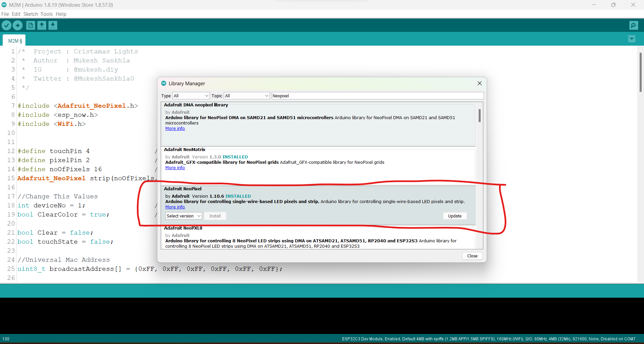The height and width of the screenshot is (344, 644).
Task: Create a new sketch with the document icon
Action: (x=30, y=25)
